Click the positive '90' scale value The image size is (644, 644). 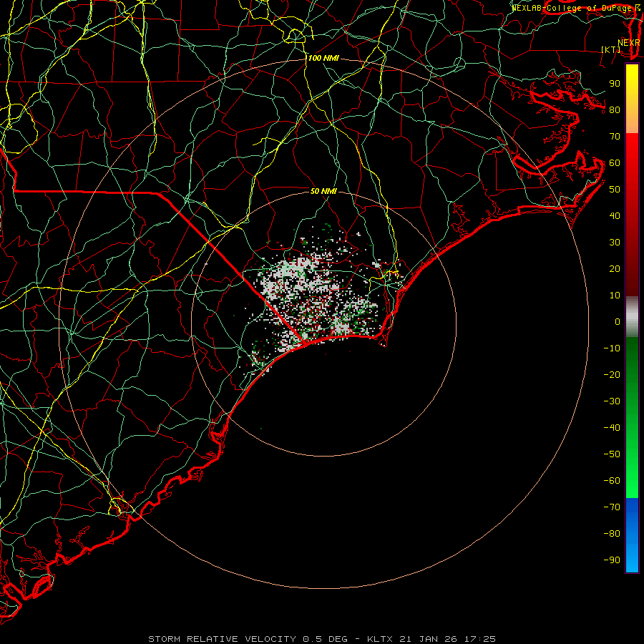pos(615,84)
